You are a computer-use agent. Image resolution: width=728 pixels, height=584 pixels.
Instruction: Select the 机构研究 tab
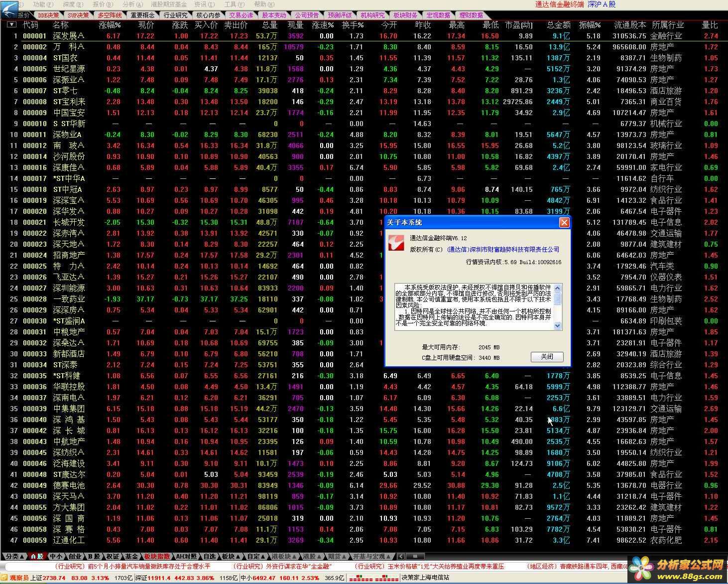pyautogui.click(x=372, y=15)
